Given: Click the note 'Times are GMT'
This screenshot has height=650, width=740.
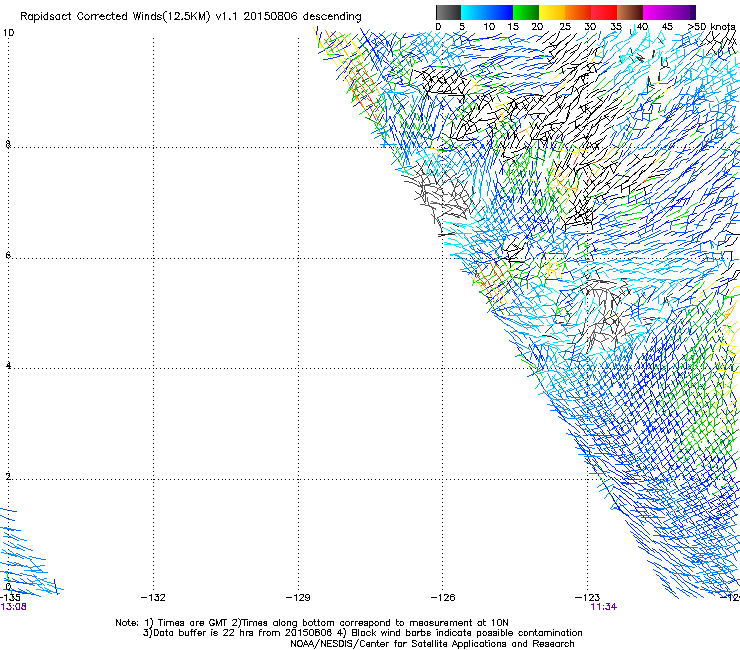Looking at the screenshot, I should tap(193, 623).
